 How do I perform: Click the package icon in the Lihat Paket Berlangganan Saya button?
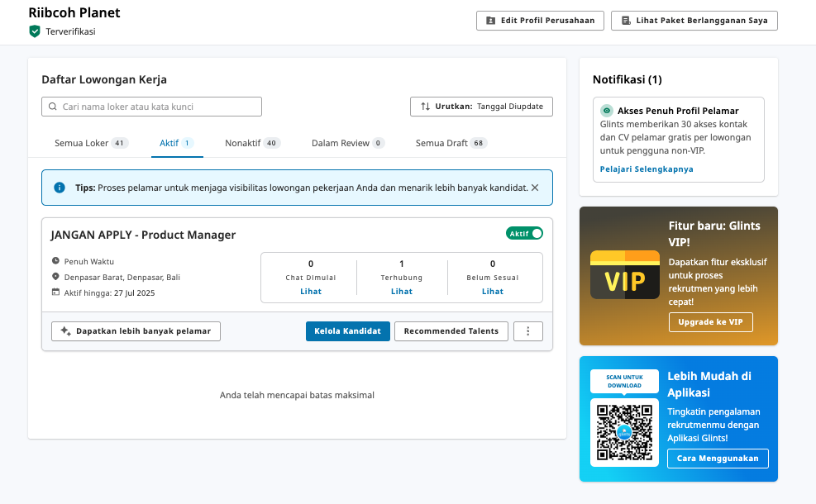626,21
